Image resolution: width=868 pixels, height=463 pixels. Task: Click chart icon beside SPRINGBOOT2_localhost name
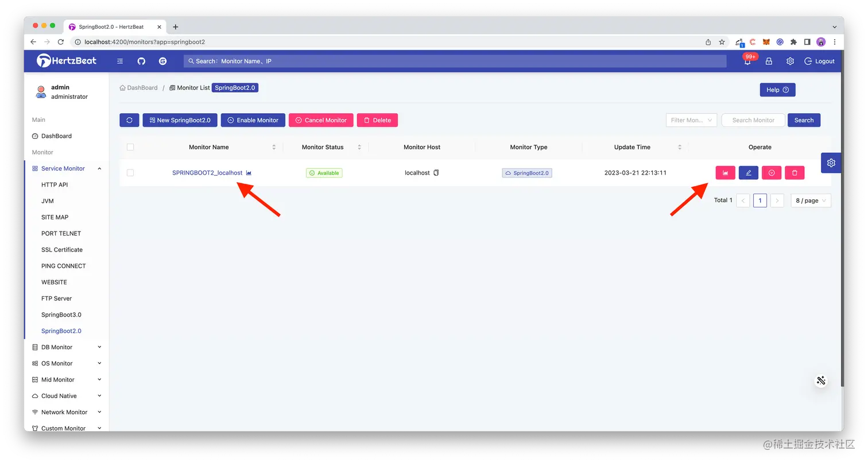pyautogui.click(x=249, y=172)
